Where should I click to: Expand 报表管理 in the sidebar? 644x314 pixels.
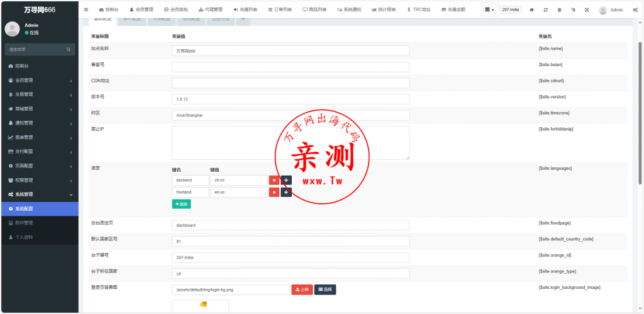pos(39,137)
